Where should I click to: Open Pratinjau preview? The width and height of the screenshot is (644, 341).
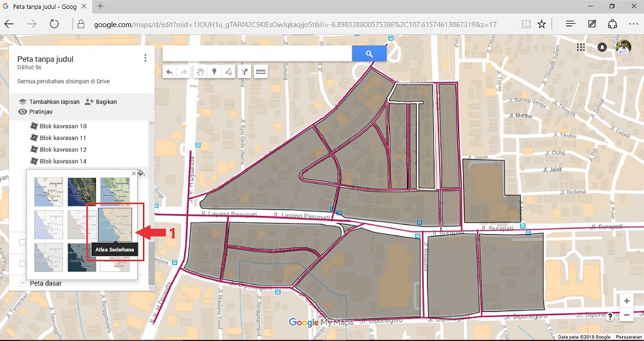35,112
